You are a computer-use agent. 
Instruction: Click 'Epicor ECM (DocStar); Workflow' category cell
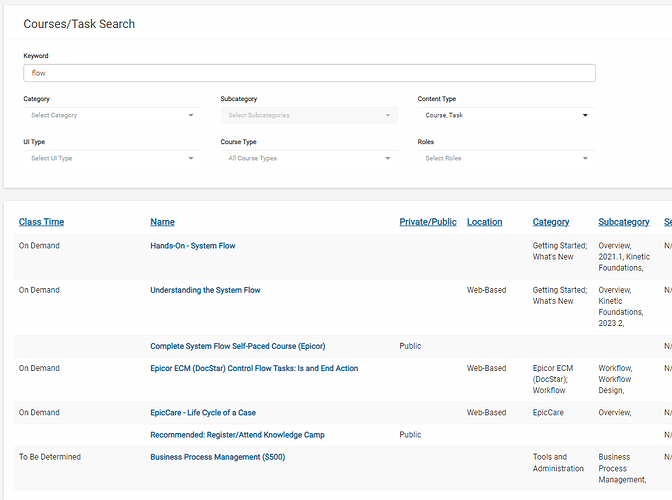click(553, 379)
